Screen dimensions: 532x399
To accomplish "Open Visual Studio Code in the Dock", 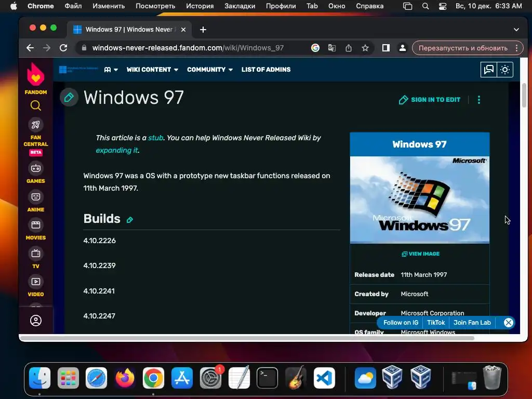I will [324, 378].
